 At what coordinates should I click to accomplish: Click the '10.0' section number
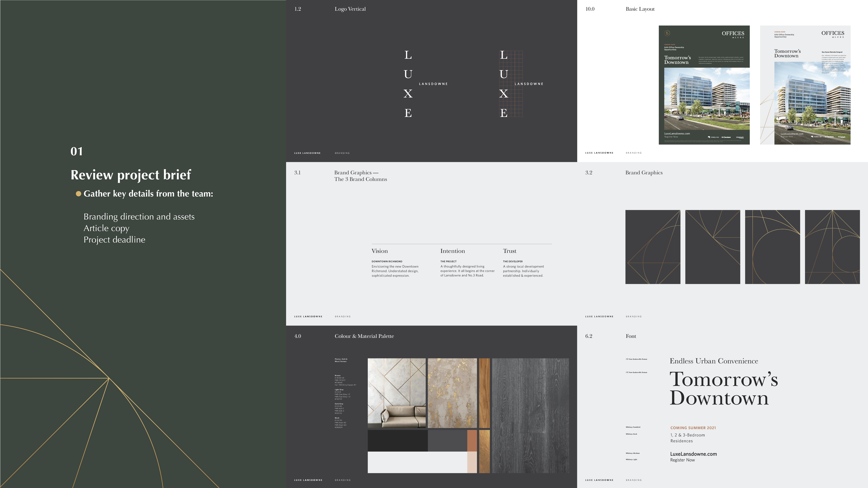click(x=590, y=9)
